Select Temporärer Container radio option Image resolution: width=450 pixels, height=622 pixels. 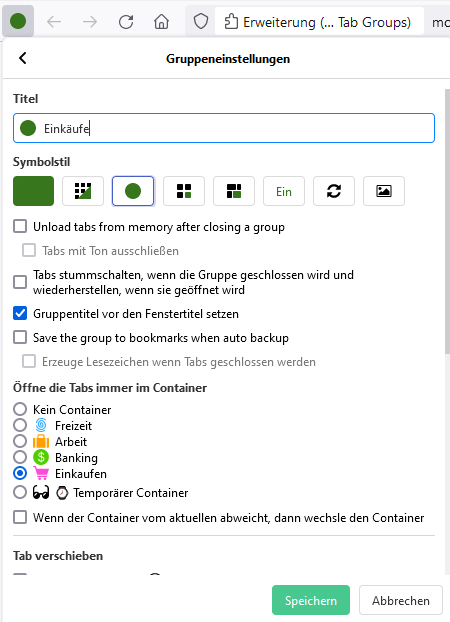[x=20, y=492]
